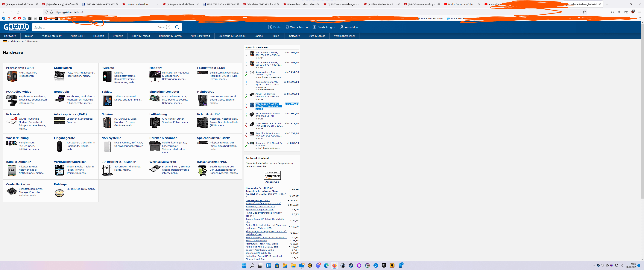Image resolution: width=644 pixels, height=270 pixels.
Task: Open the Strix 3080 - Fan Rattle bookmark
Action: click(x=431, y=19)
